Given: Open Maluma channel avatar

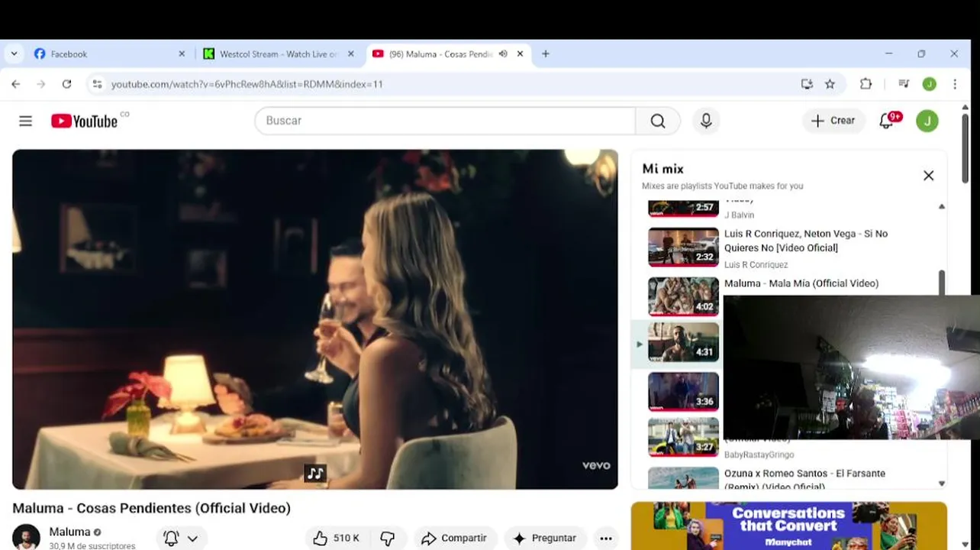Looking at the screenshot, I should 26,537.
